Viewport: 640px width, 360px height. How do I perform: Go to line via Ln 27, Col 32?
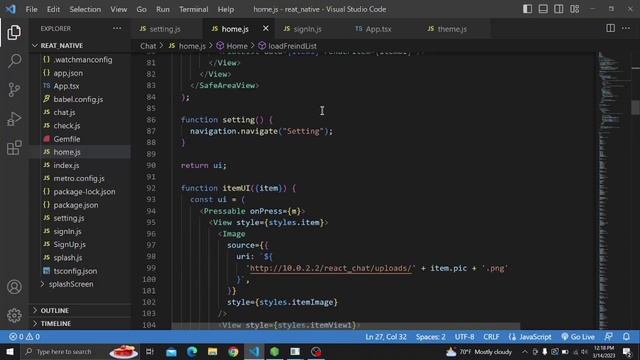pos(386,337)
